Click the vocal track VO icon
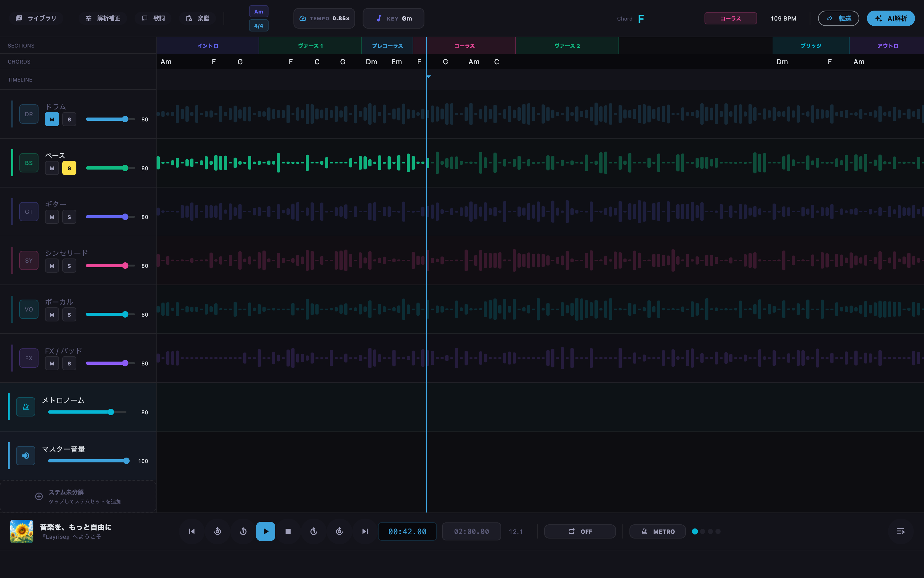Viewport: 924px width, 578px height. tap(29, 309)
